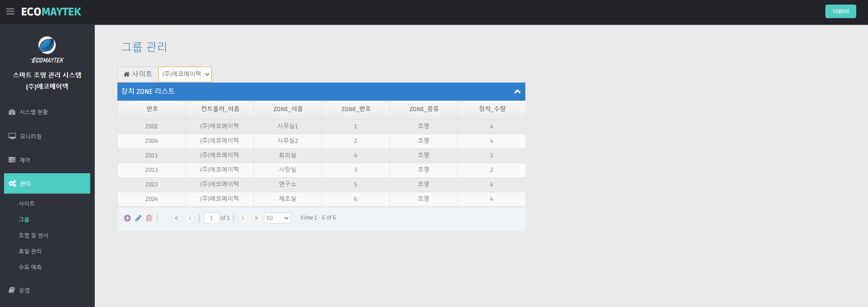
Task: Select row Z013
Action: point(321,170)
